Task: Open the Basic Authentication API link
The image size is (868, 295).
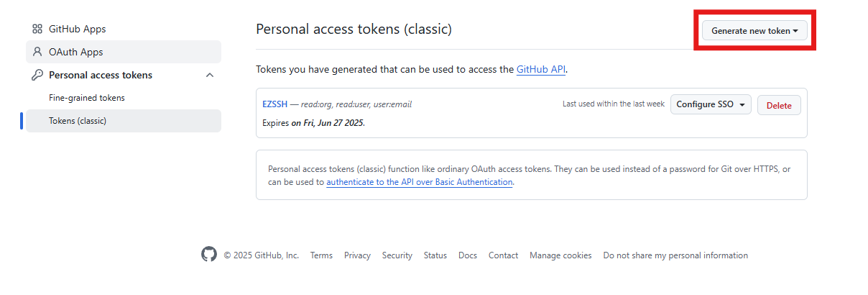Action: pos(420,182)
